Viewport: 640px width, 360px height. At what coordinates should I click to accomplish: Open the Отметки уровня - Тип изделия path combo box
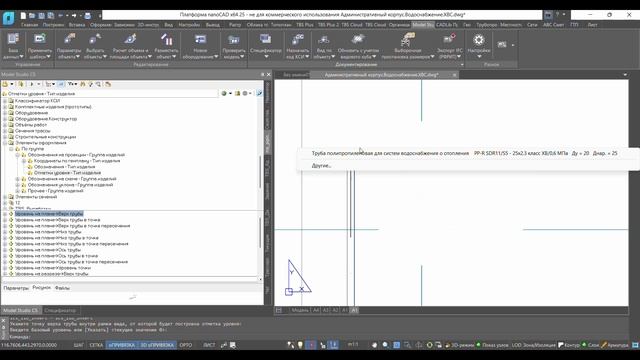110,93
